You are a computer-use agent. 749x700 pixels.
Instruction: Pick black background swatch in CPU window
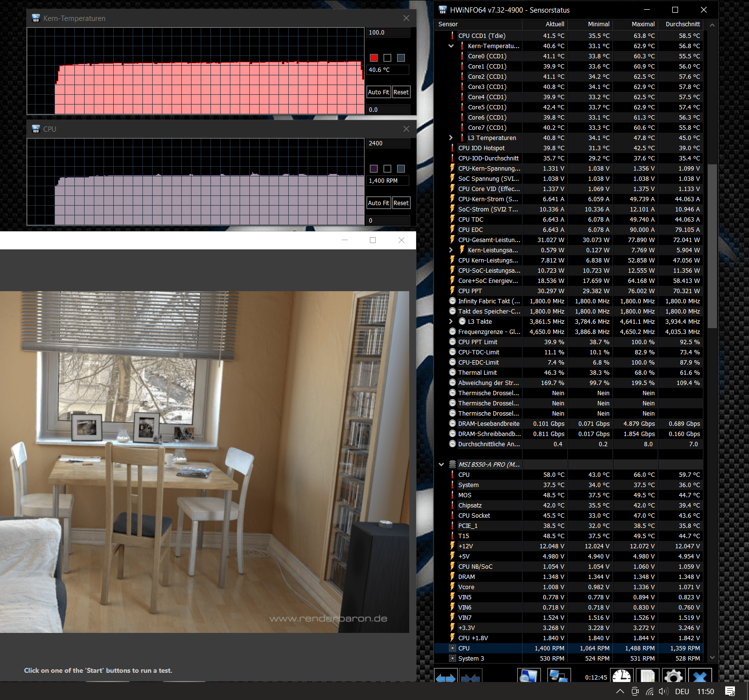387,169
